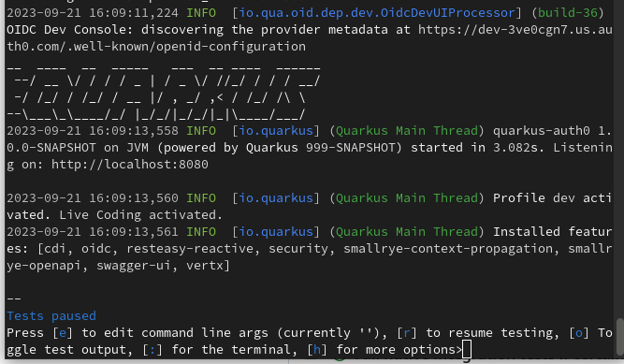Click the [:] terminal key hint

[152, 350]
